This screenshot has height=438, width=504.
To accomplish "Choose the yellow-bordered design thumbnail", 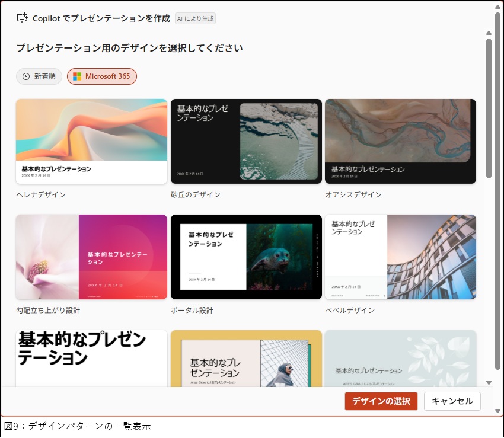I will [x=246, y=358].
